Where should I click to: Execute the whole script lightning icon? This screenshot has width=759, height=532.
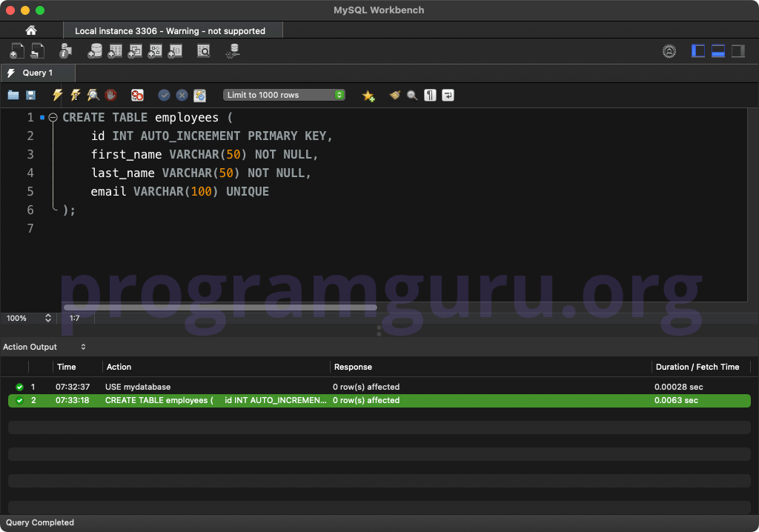(x=57, y=95)
